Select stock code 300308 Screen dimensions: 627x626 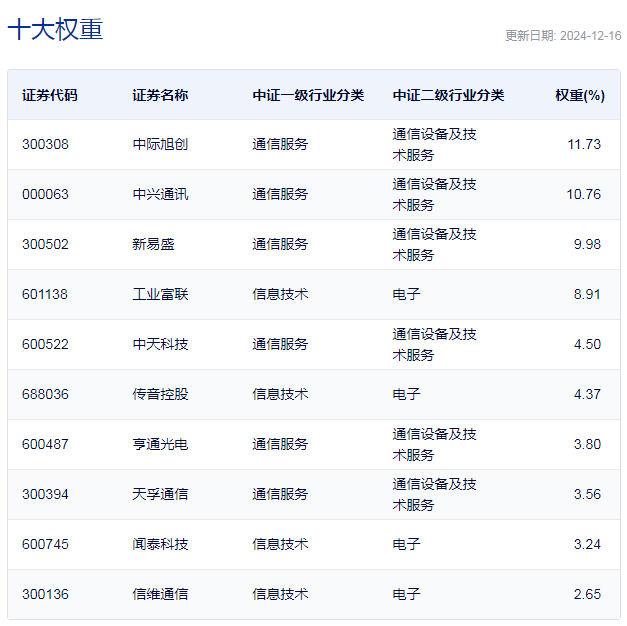point(45,144)
